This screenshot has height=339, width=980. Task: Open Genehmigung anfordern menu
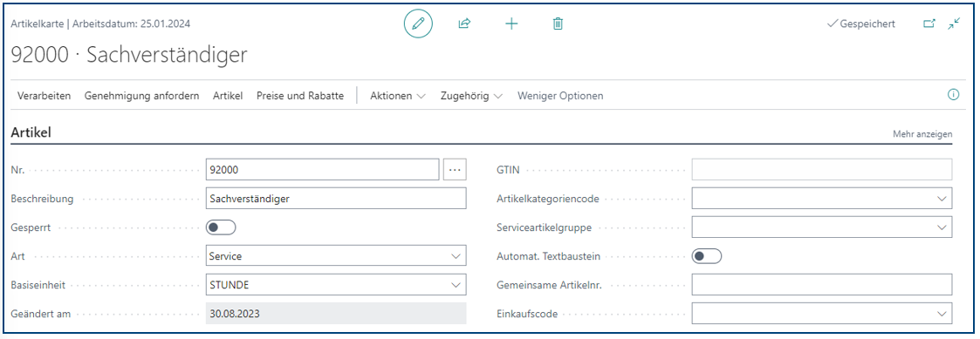[142, 96]
